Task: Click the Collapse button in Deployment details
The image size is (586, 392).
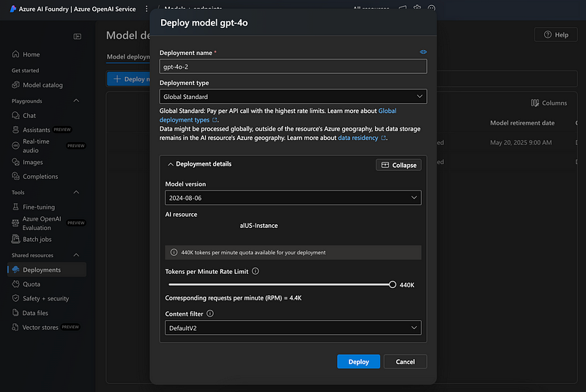Action: [398, 165]
